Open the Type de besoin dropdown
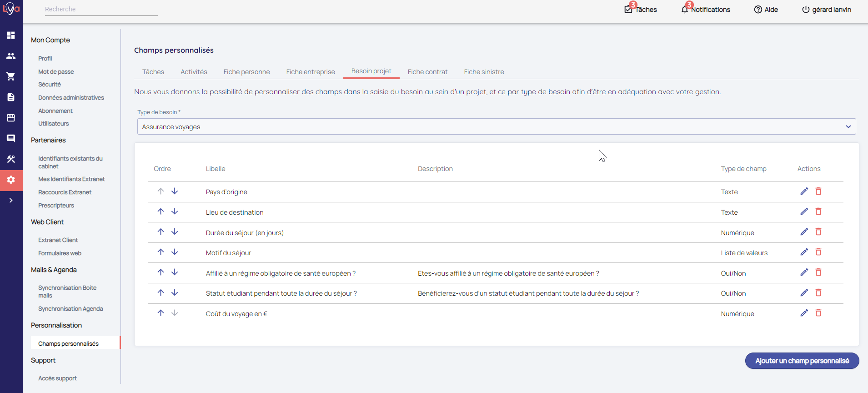Image resolution: width=868 pixels, height=393 pixels. click(496, 126)
